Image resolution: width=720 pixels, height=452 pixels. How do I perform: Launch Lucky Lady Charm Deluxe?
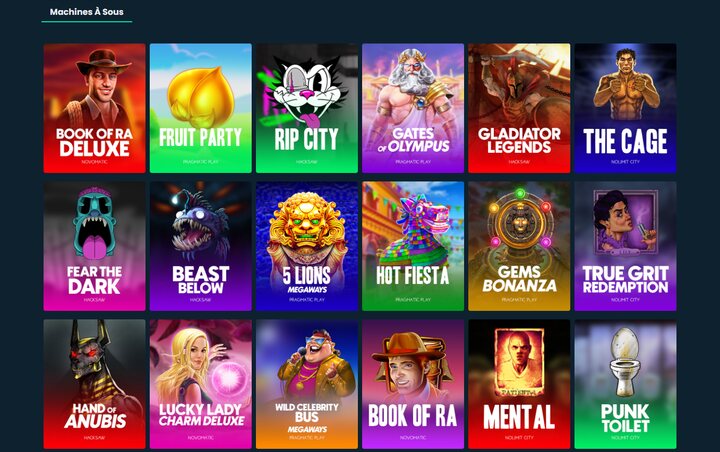coord(201,384)
